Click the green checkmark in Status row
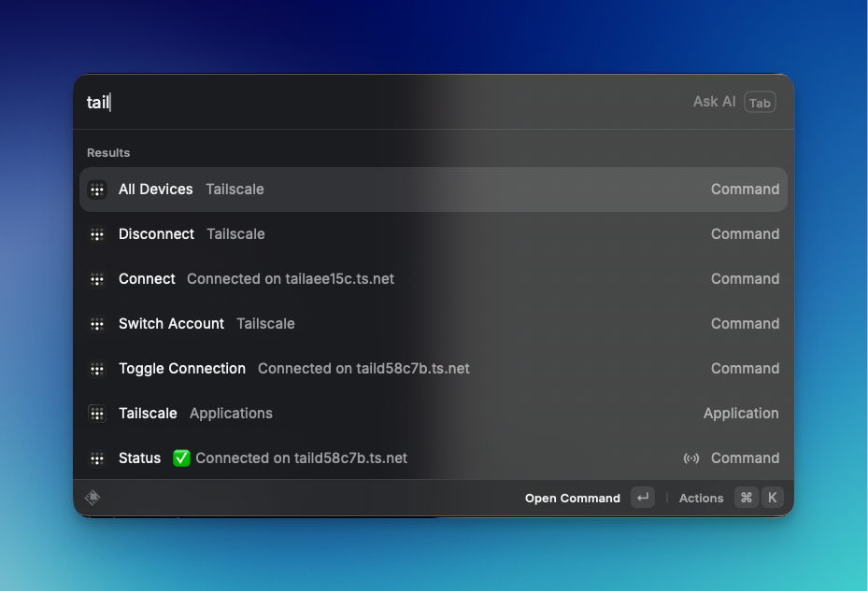Viewport: 868px width, 591px height. [x=181, y=458]
